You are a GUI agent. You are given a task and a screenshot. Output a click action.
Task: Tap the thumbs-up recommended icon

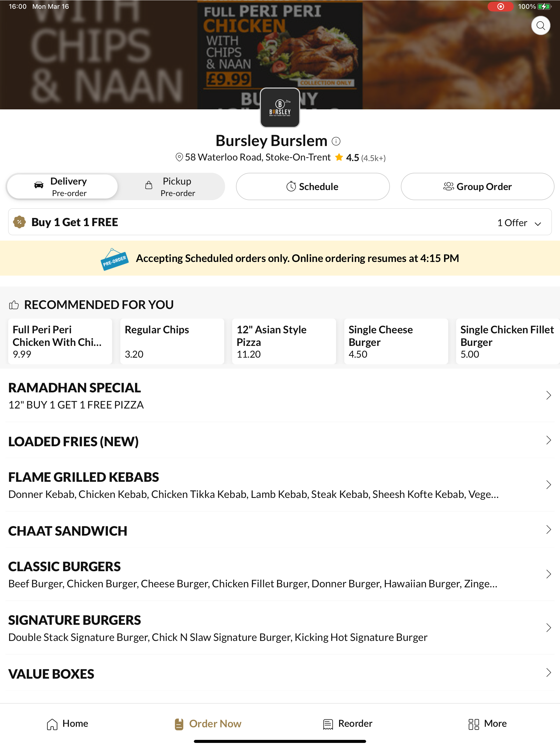tap(14, 305)
